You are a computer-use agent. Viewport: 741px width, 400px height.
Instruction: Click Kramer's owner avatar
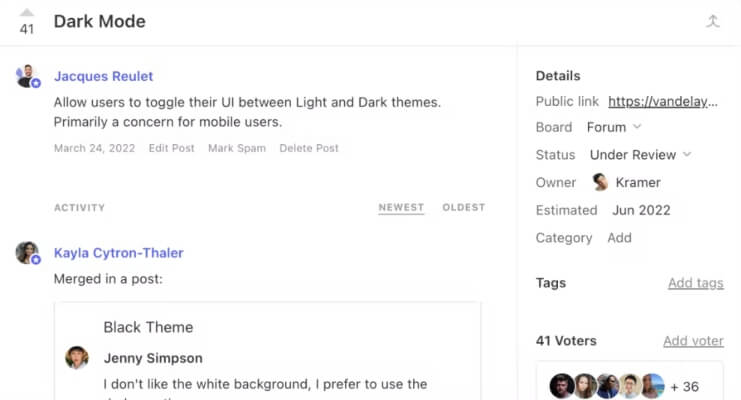600,182
